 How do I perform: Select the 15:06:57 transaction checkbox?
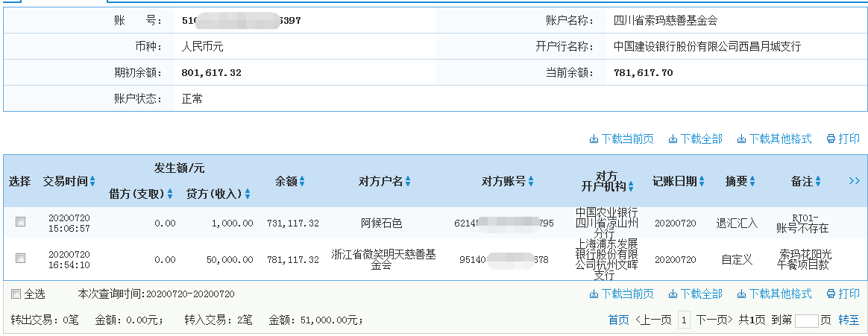coord(21,221)
